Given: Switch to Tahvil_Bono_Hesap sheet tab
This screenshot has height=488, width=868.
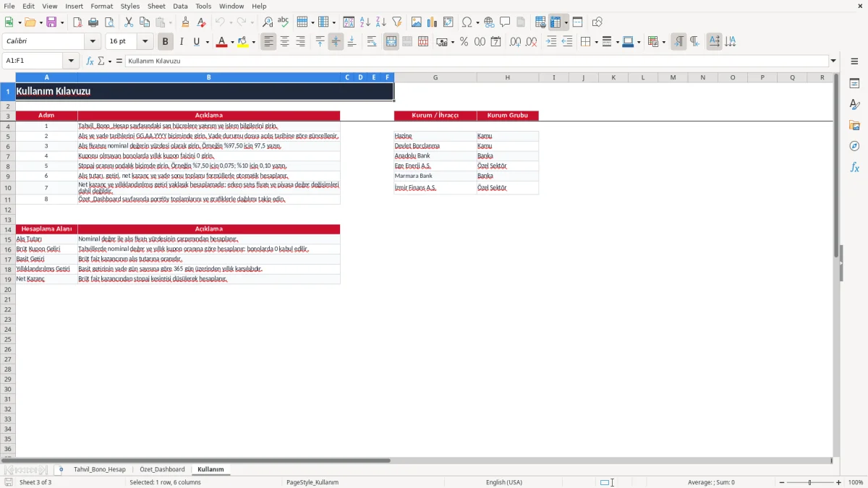Looking at the screenshot, I should pos(99,469).
